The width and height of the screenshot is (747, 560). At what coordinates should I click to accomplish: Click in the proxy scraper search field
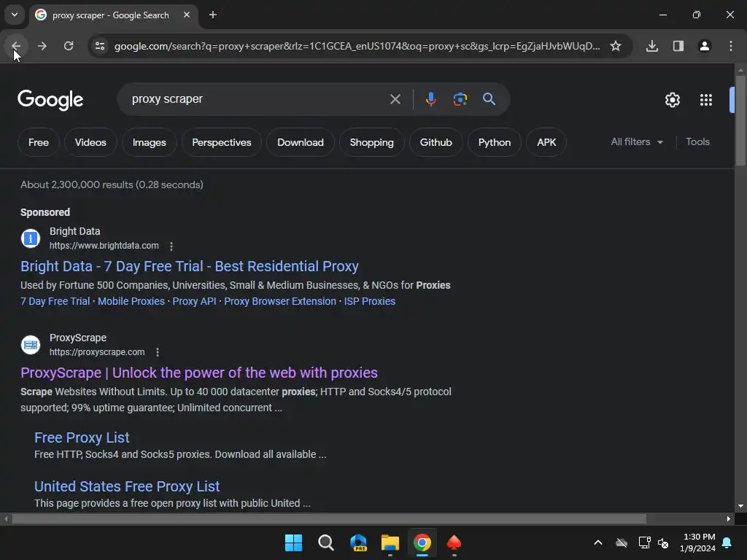pos(258,99)
